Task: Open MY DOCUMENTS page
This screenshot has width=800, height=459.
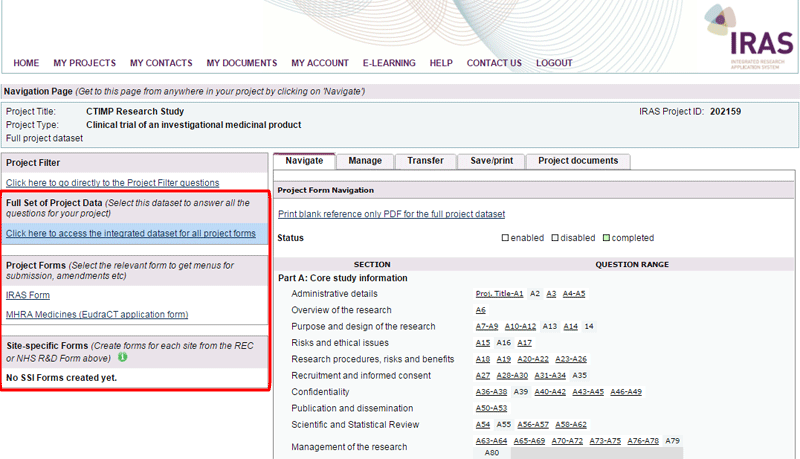Action: [x=242, y=63]
